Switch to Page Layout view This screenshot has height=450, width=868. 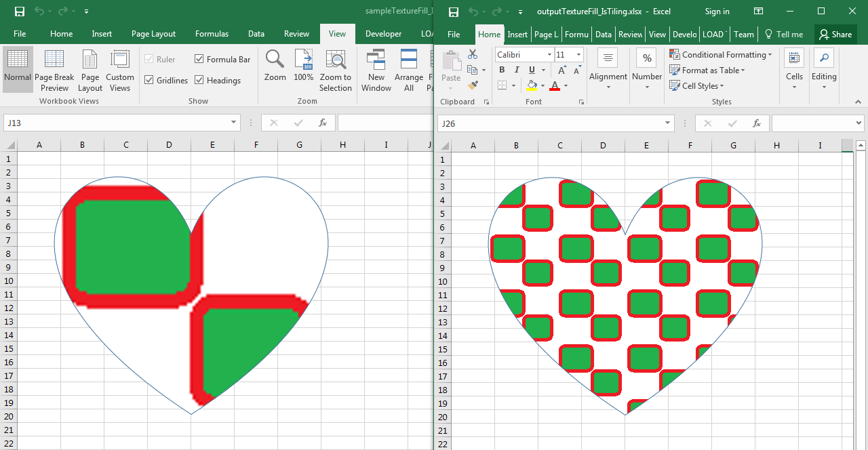90,69
